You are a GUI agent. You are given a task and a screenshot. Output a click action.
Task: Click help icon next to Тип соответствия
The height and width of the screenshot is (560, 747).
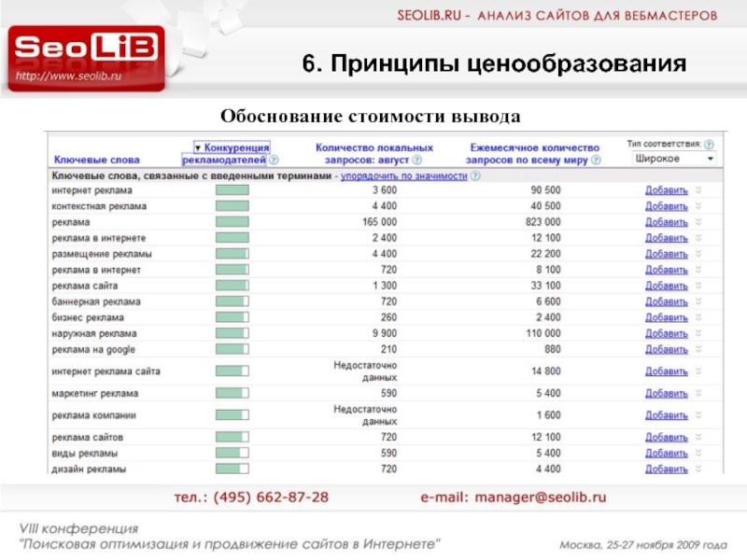(x=709, y=145)
